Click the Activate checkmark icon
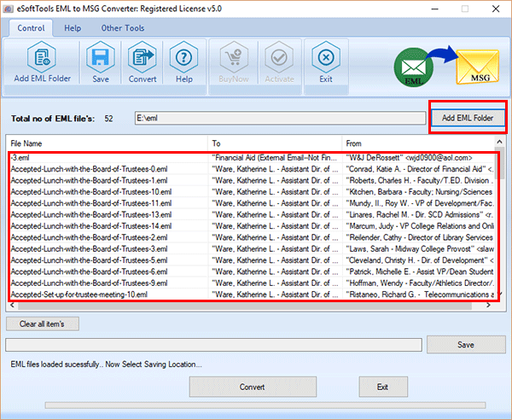Image resolution: width=512 pixels, height=420 pixels. coord(278,60)
